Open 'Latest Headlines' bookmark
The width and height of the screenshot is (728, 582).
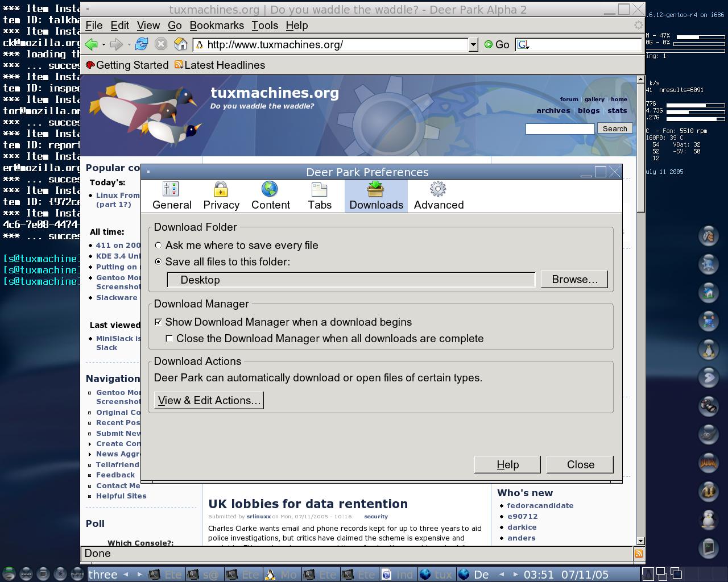(x=220, y=65)
